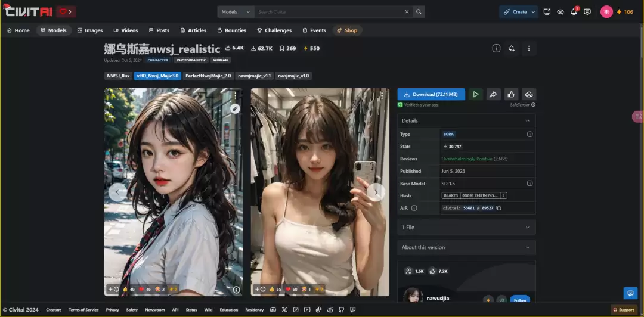Share this model via arrow icon
Viewport: 644px width, 317px height.
493,94
